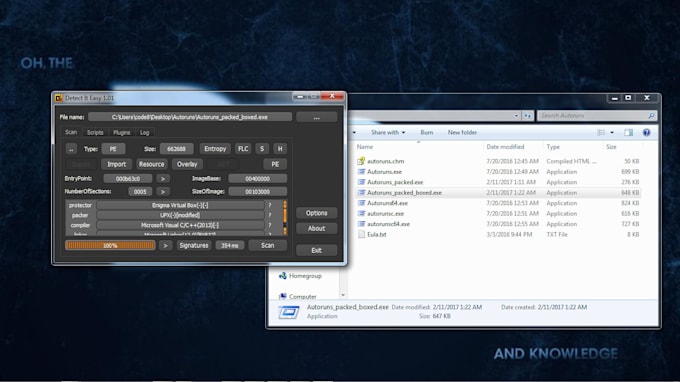The width and height of the screenshot is (680, 382).
Task: Click the EntryPoint value field 000b63c0
Action: pyautogui.click(x=128, y=179)
